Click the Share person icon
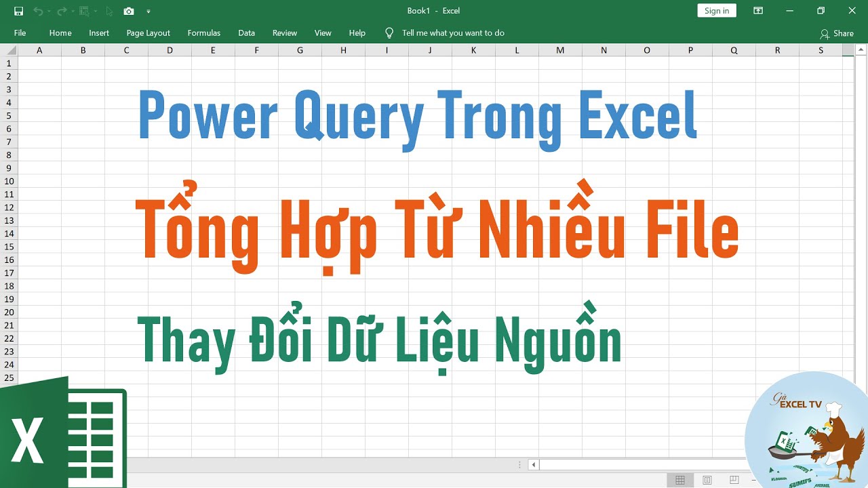The image size is (868, 488). point(824,33)
